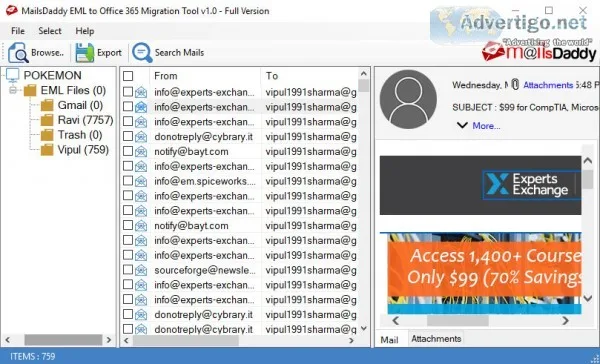Click folder tree scroll right arrow
The height and width of the screenshot is (364, 600).
tap(109, 340)
